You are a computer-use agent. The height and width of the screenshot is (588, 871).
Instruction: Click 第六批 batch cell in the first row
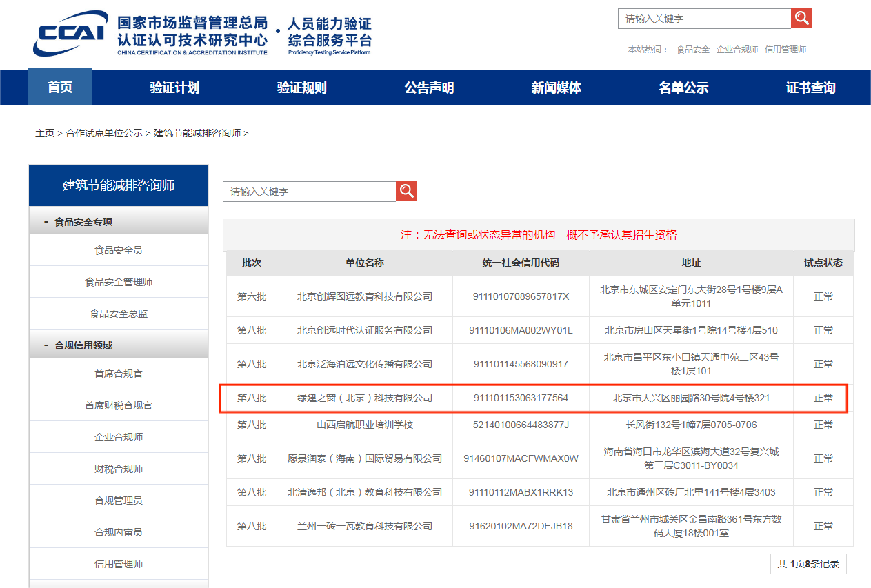[x=252, y=296]
